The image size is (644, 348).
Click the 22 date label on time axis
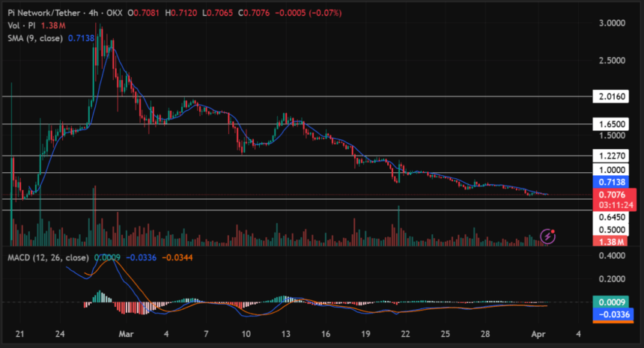(405, 334)
